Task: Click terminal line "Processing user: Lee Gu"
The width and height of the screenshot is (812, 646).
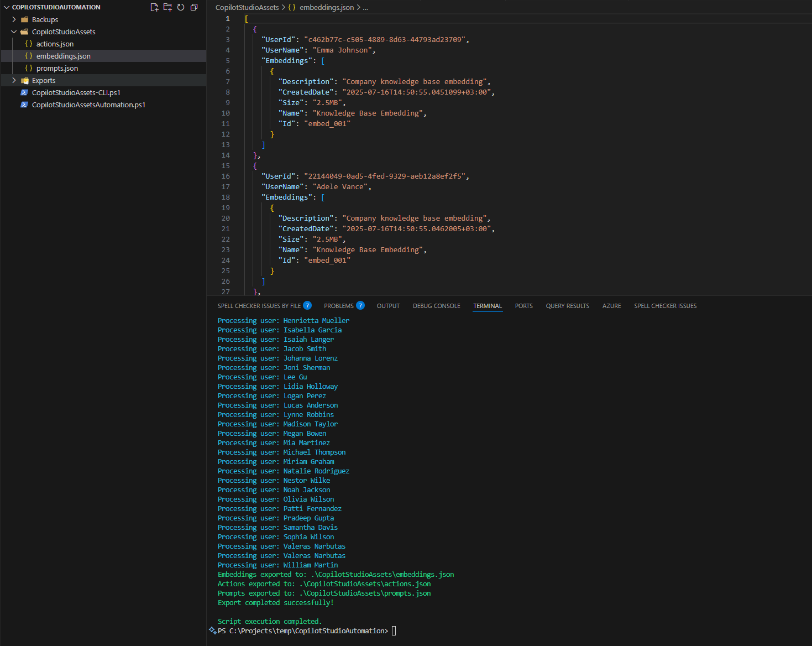Action: click(x=263, y=377)
